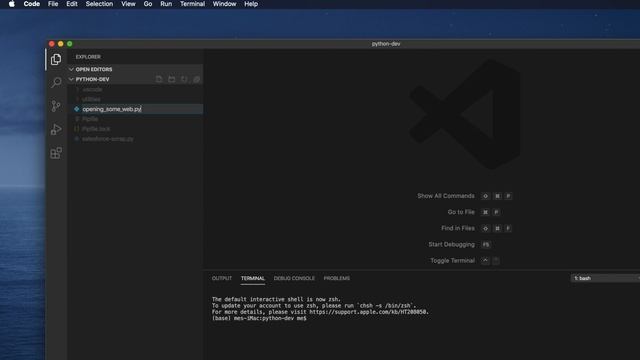The width and height of the screenshot is (640, 360).
Task: Switch to the DEBUG CONSOLE tab
Action: (294, 278)
